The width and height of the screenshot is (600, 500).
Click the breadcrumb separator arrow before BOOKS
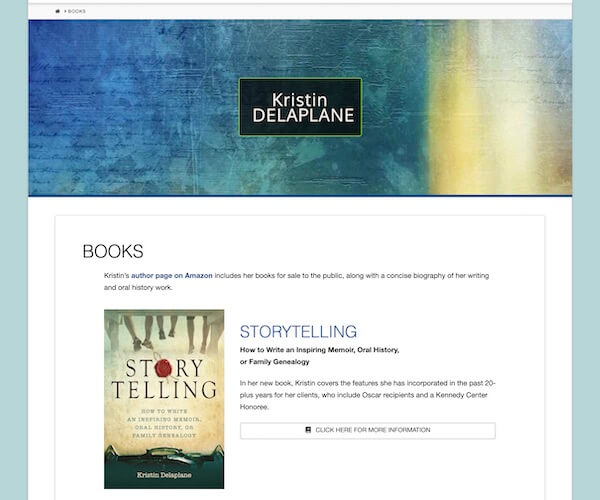coord(65,11)
